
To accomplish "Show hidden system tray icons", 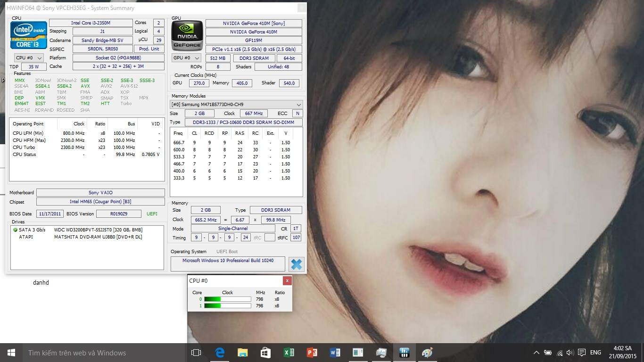I will click(x=536, y=353).
